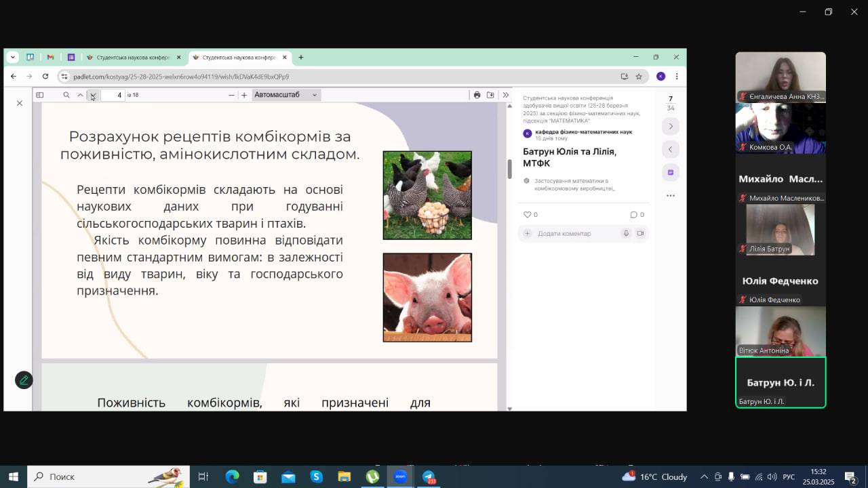This screenshot has height=488, width=868.
Task: Download the PDF file
Action: click(x=490, y=95)
